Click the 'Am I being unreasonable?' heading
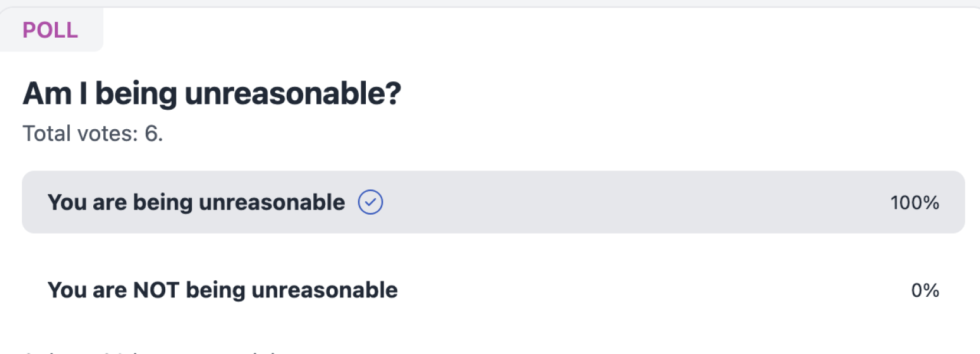Viewport: 980px width, 354px height. (x=212, y=94)
